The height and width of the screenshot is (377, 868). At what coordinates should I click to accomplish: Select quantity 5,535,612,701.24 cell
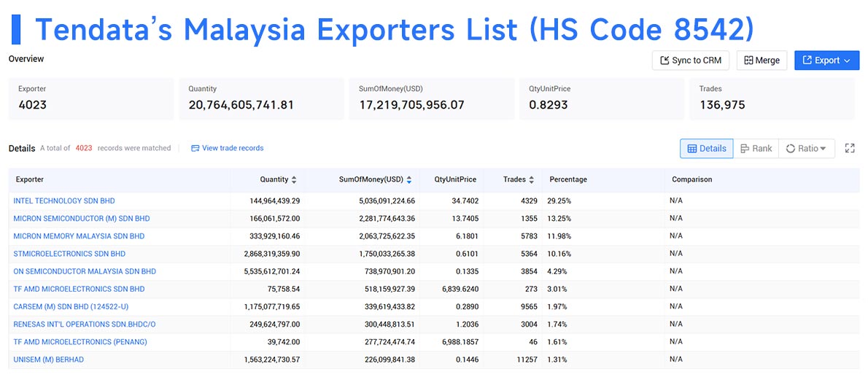tap(272, 272)
